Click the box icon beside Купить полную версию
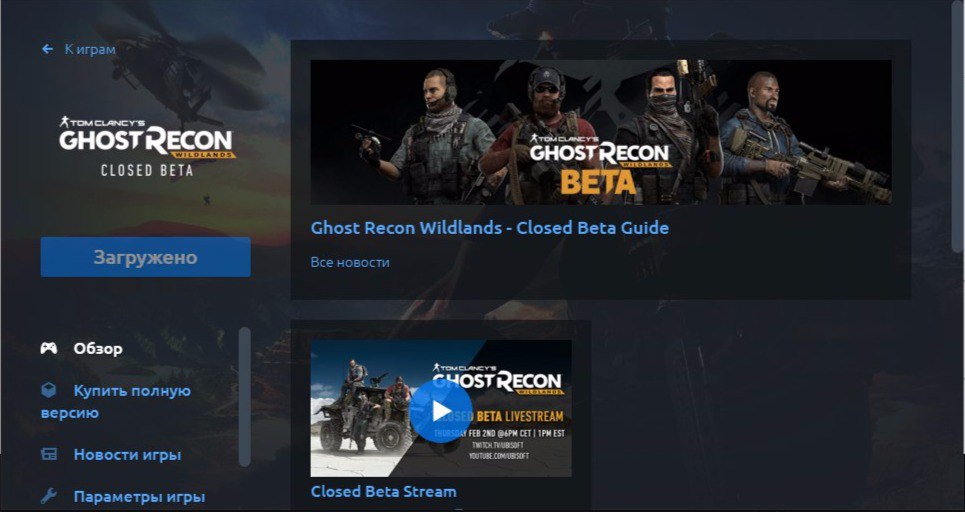 49,390
